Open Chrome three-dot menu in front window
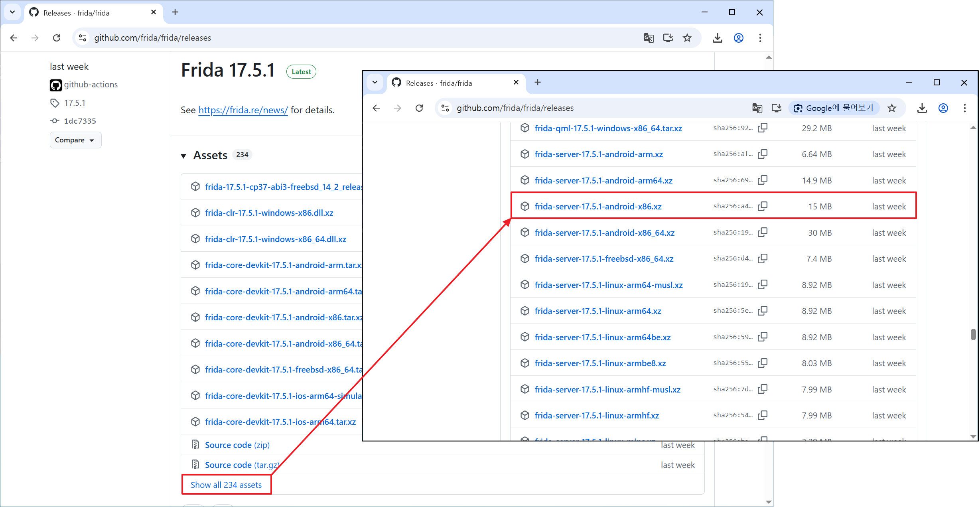Screen dimensions: 980x507 tap(964, 108)
